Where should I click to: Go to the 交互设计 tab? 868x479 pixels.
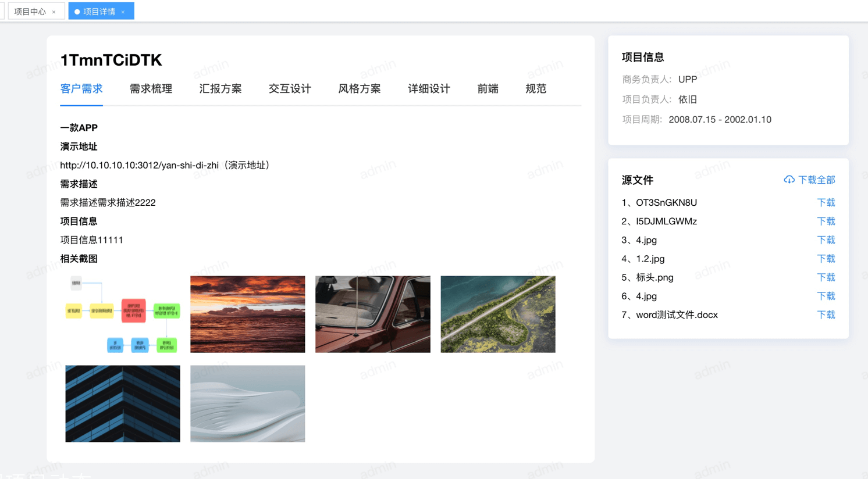290,89
